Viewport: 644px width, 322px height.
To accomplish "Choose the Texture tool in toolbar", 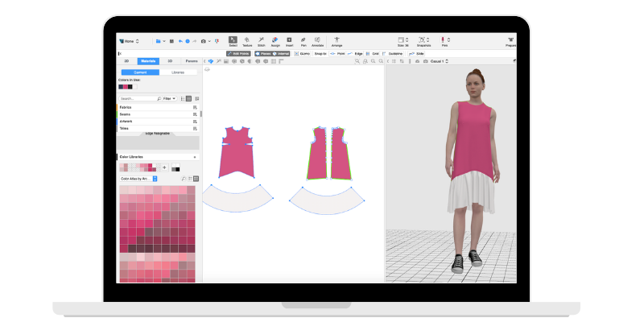I will coord(247,41).
